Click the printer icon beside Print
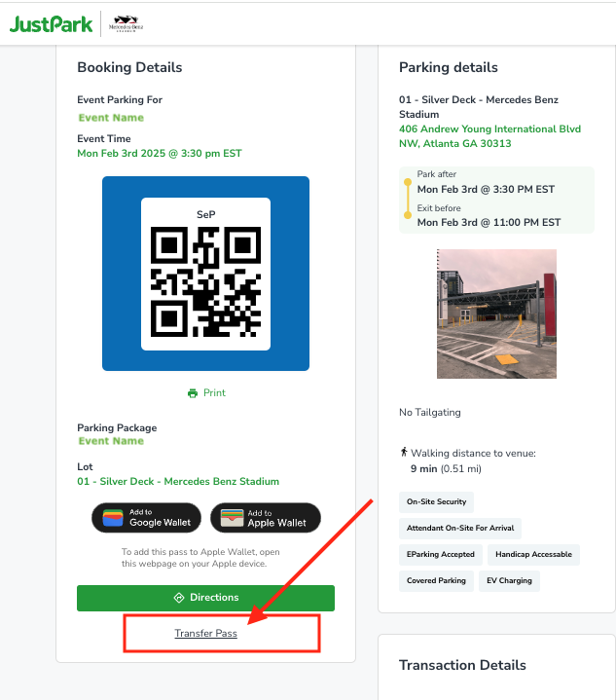616x700 pixels. click(x=193, y=393)
